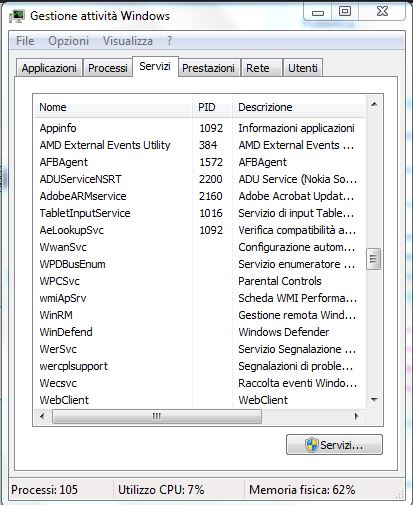Screen dimensions: 413x505
Task: Select the WPDBusEnum service
Action: [72, 264]
